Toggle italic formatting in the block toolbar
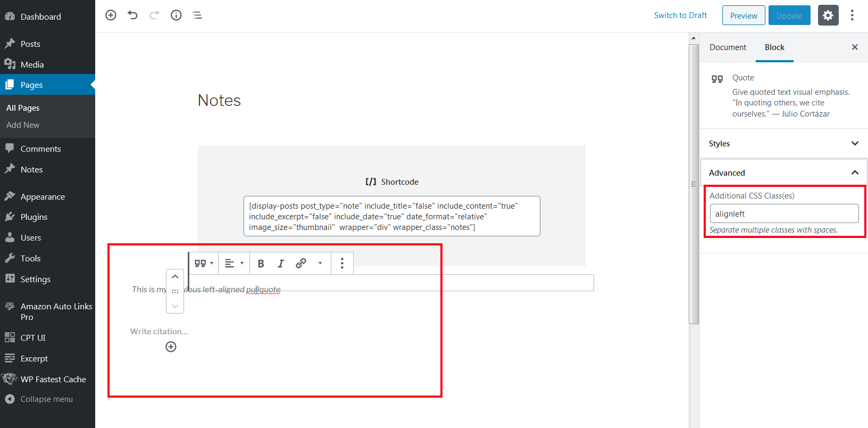Screen dimensions: 868x428 pos(281,264)
